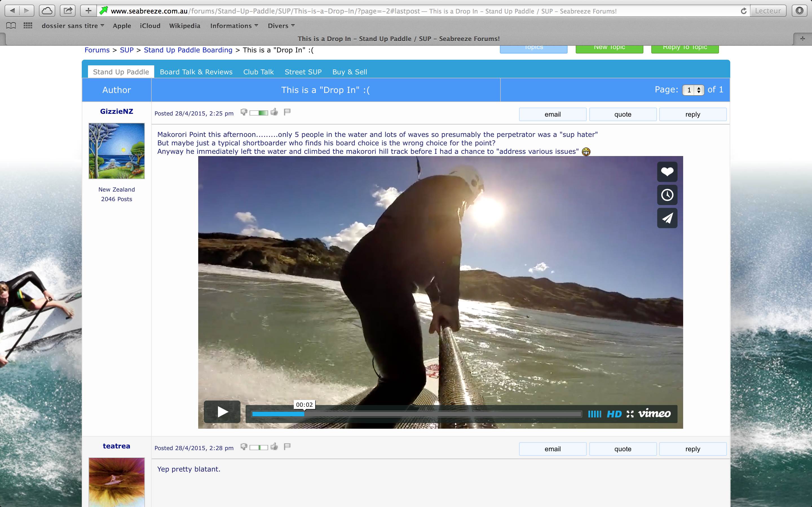Thumbs up GizzieNZ's post
The height and width of the screenshot is (507, 812).
274,112
